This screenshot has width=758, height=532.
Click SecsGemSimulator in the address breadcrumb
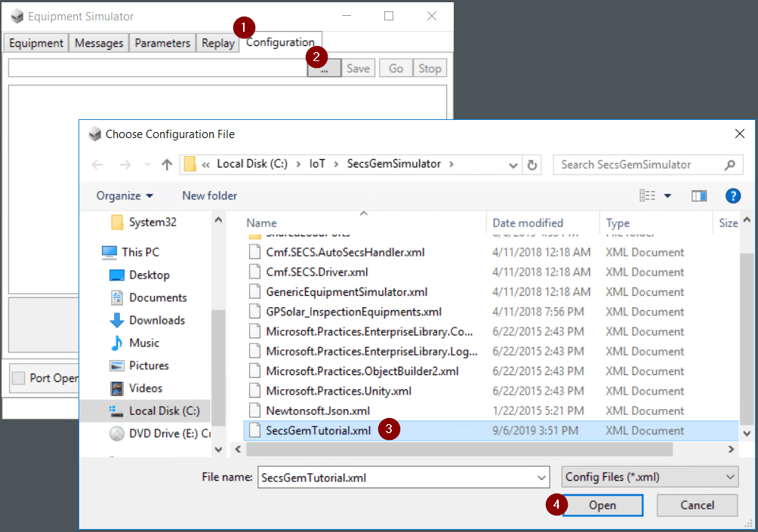point(393,164)
